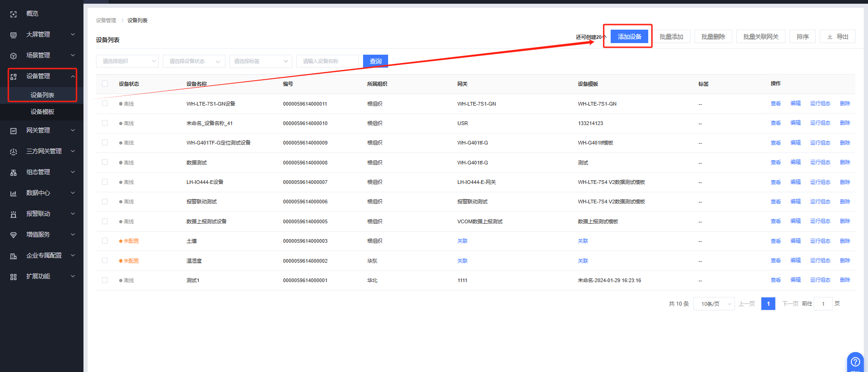The height and width of the screenshot is (372, 868).
Task: Click the 增值服务 diamond icon
Action: (x=13, y=235)
